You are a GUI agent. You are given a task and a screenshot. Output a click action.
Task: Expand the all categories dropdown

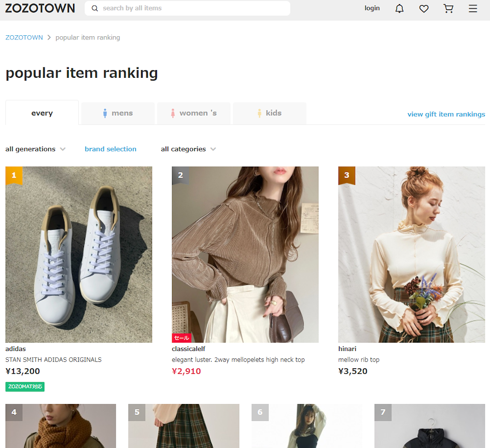tap(188, 149)
